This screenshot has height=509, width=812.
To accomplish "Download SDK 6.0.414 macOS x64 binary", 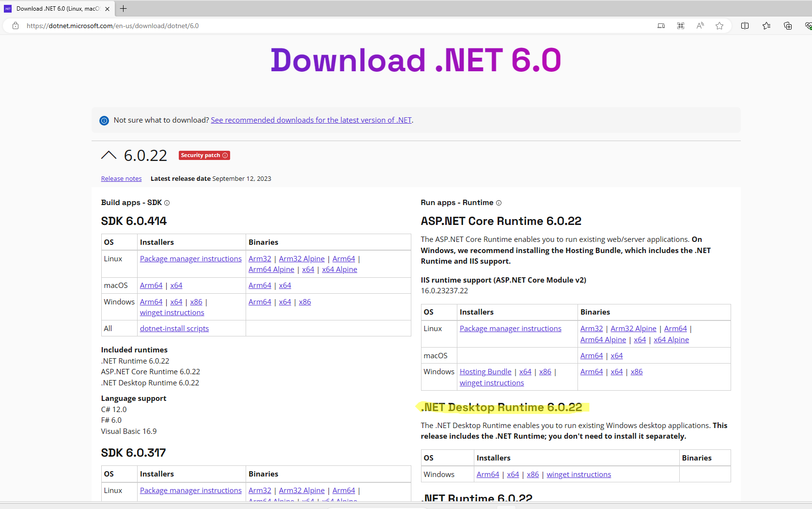I will 285,286.
